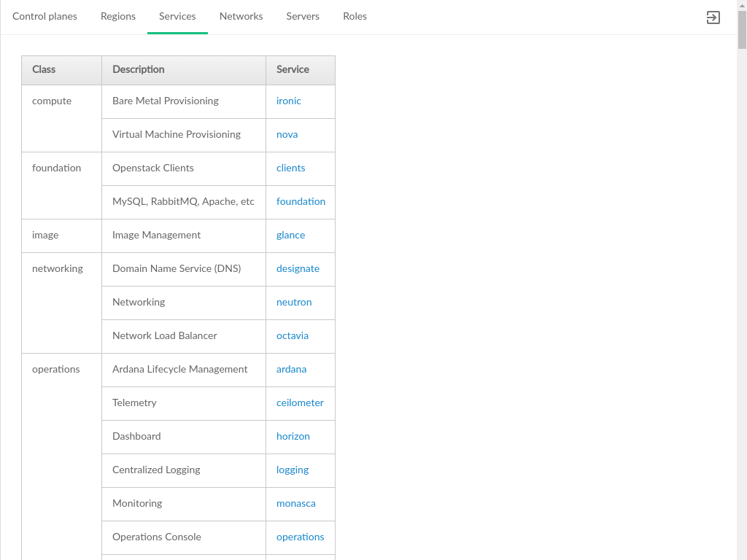Screen dimensions: 747x560
Task: Visit the glance service link
Action: coord(290,236)
